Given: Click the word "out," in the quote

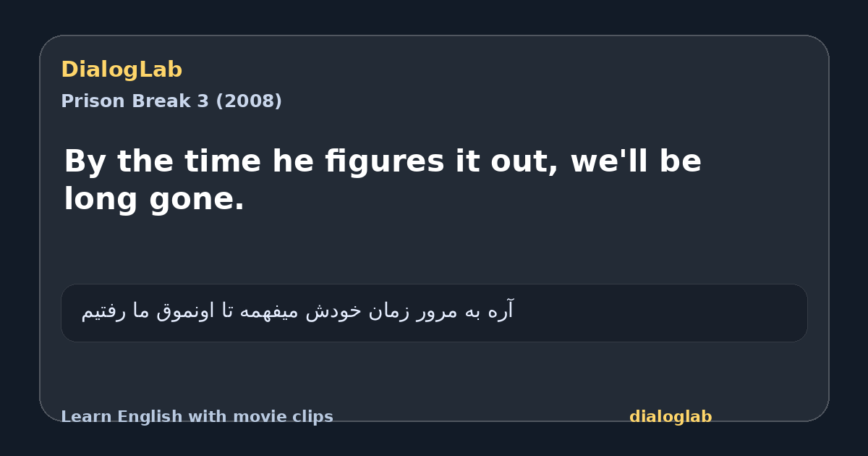Looking at the screenshot, I should point(523,161).
